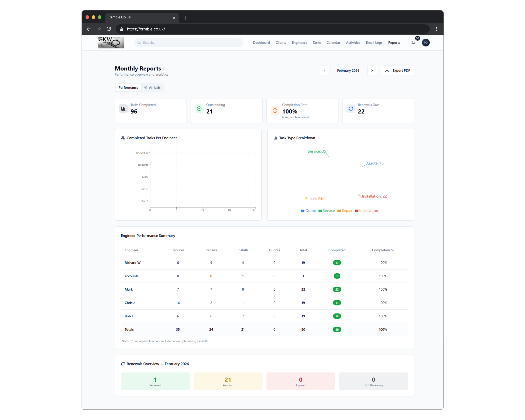Image resolution: width=525 pixels, height=420 pixels.
Task: Click the Completion Rate clock icon
Action: tap(275, 111)
